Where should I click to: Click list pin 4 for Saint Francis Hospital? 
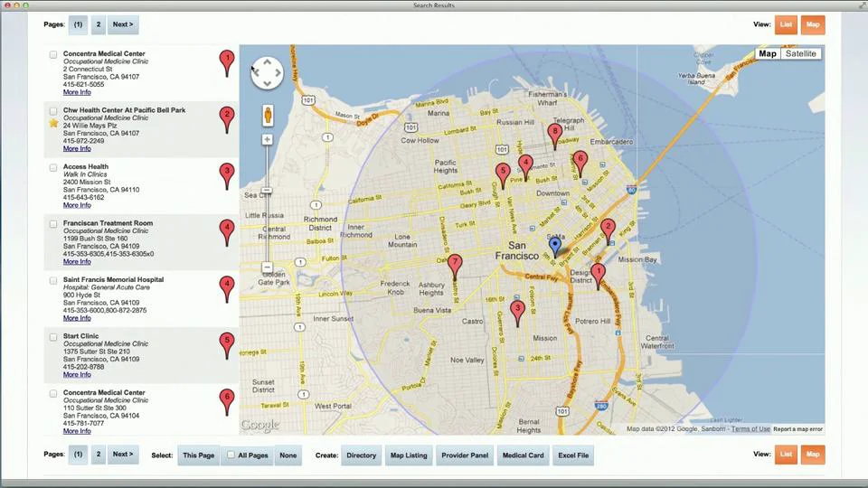pos(226,289)
